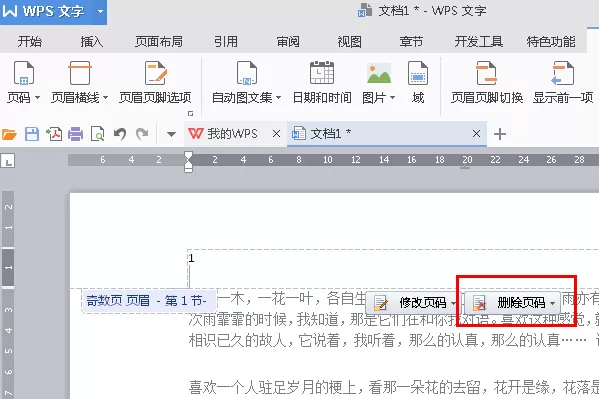
Task: Open the 页码 dropdown arrow
Action: [37, 97]
